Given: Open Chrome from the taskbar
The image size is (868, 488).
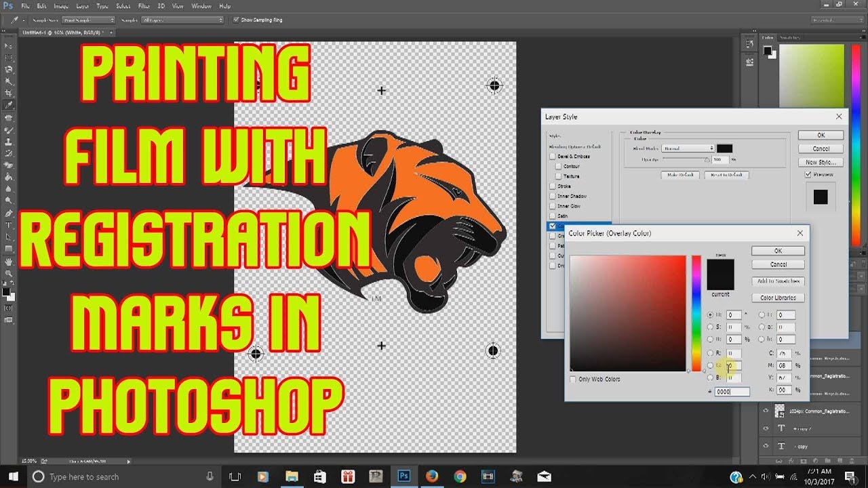Looking at the screenshot, I should 460,476.
